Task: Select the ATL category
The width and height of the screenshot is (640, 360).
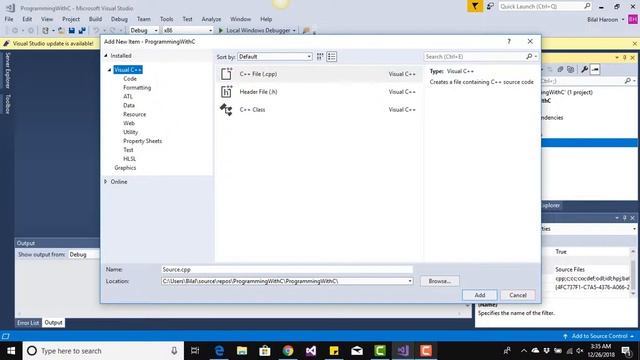Action: (128, 97)
